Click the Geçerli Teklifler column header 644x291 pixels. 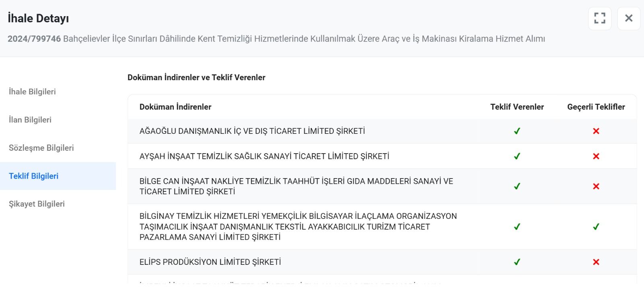(596, 107)
